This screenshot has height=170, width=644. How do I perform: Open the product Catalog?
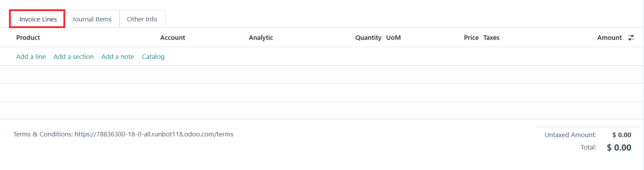tap(153, 57)
